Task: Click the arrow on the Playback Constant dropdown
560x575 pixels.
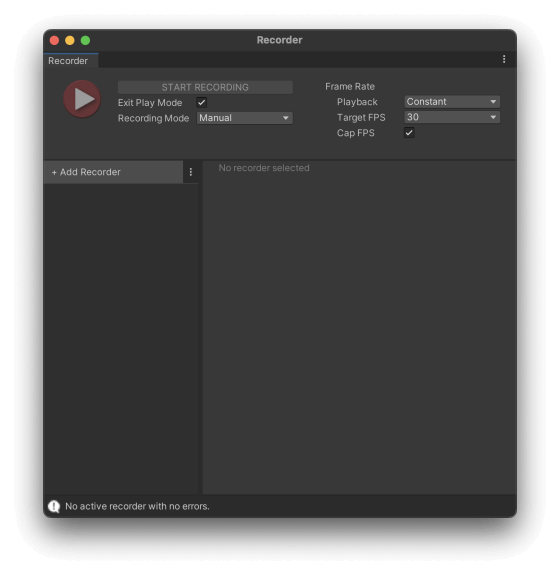Action: [x=493, y=102]
